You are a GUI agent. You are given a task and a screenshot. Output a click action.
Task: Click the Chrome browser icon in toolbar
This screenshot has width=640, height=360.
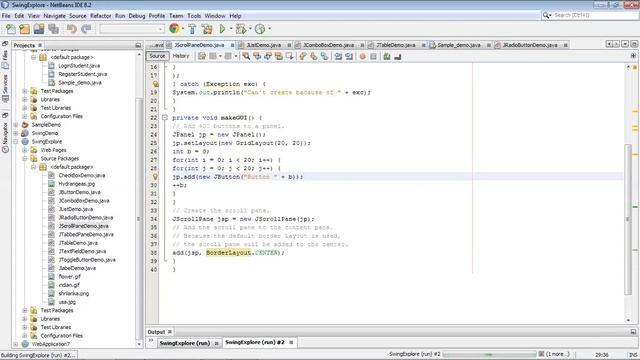pyautogui.click(x=174, y=29)
